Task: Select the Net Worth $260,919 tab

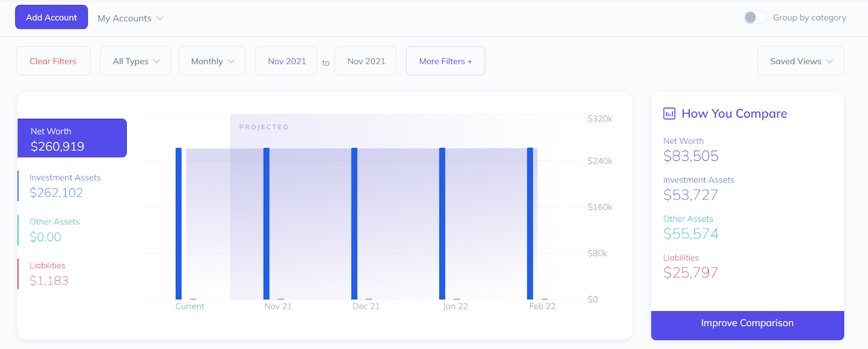Action: [x=72, y=138]
